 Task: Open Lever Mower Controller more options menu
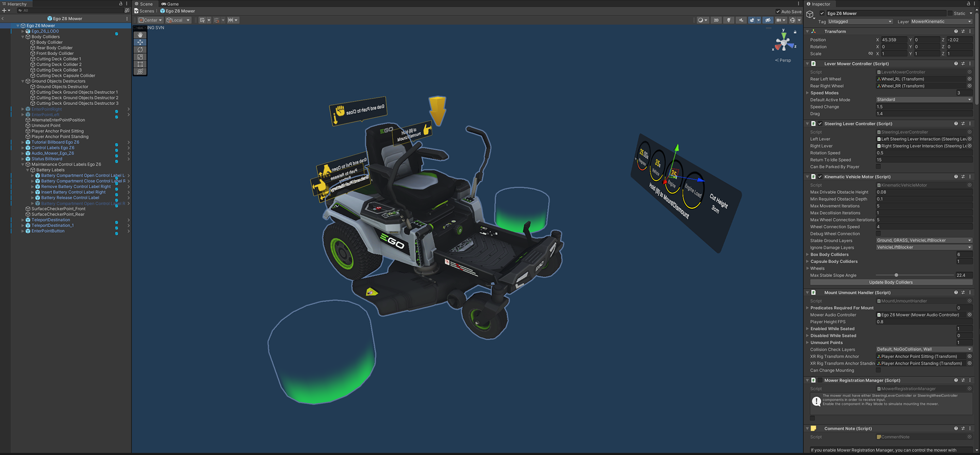(970, 64)
